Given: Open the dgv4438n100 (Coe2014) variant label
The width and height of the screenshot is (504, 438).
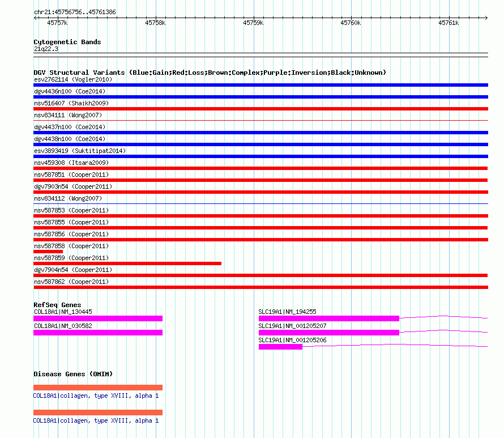Looking at the screenshot, I should point(70,139).
